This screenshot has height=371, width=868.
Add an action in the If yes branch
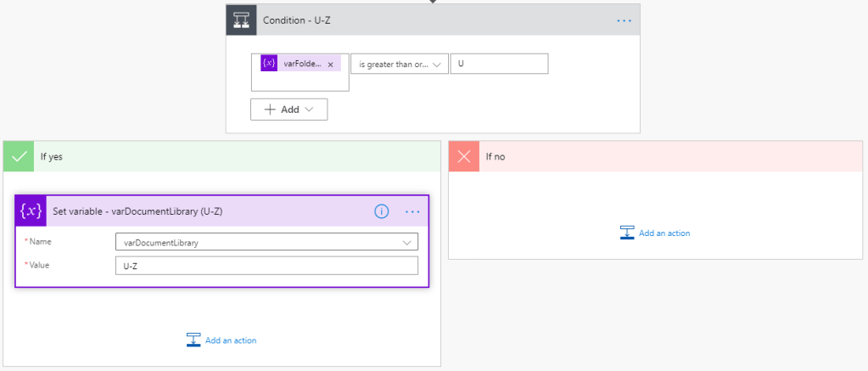coord(221,340)
